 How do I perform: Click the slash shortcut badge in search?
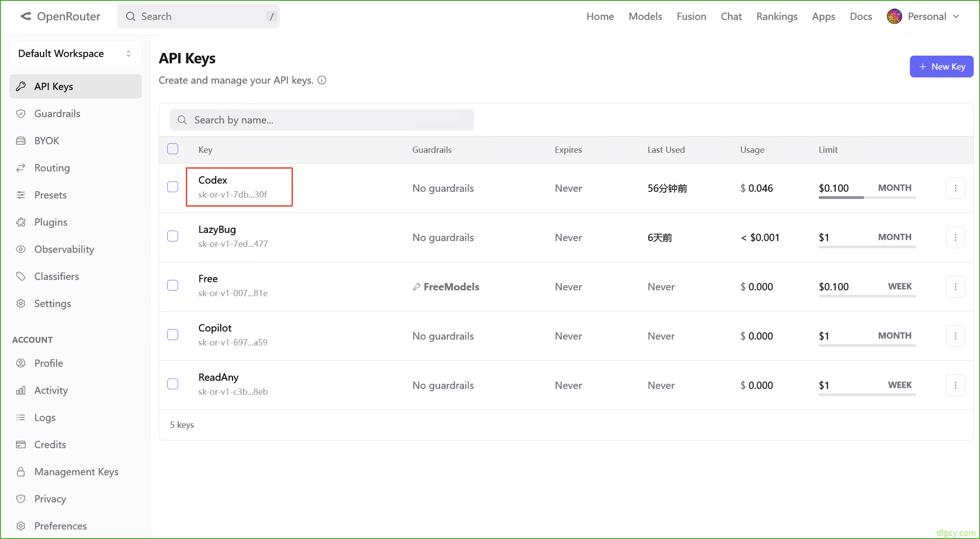(x=271, y=16)
